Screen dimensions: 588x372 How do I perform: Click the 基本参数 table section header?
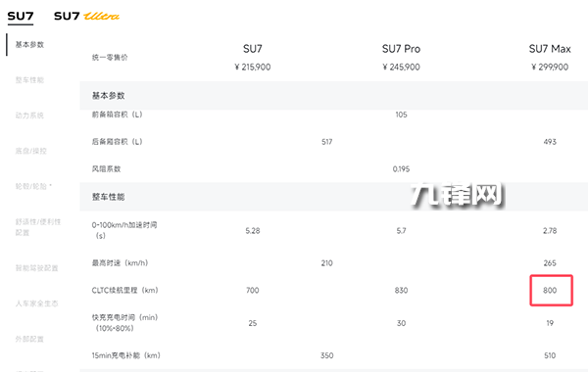pos(109,96)
